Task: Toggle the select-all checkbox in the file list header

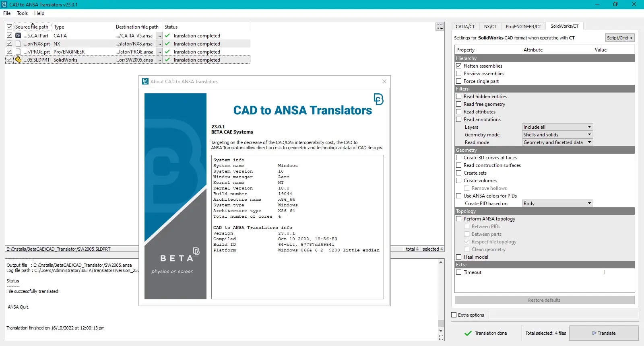Action: [x=9, y=27]
